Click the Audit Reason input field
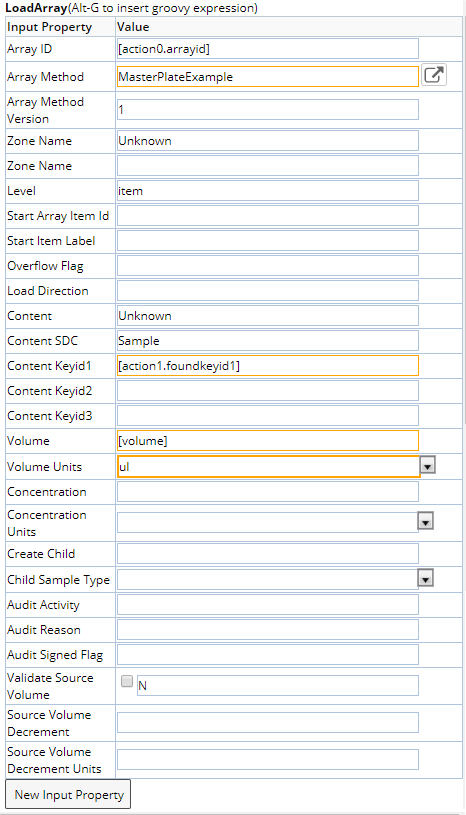 click(x=268, y=629)
